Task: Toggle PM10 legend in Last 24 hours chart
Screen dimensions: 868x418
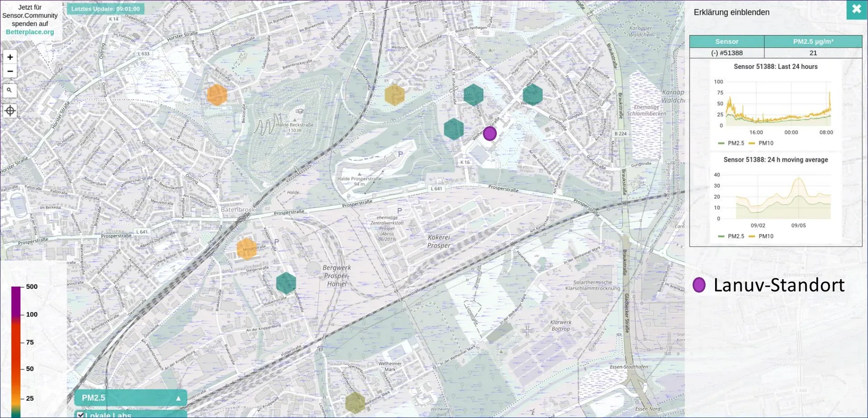Action: 761,143
